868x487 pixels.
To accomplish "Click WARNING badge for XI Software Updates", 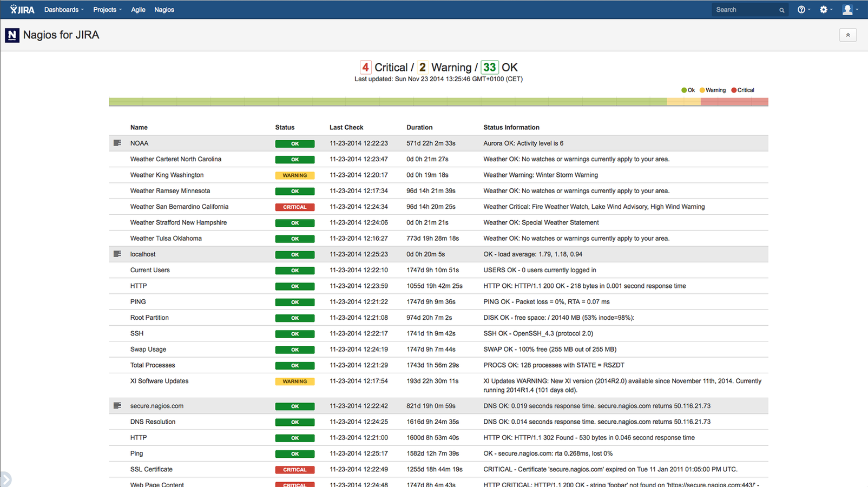I will [x=295, y=381].
